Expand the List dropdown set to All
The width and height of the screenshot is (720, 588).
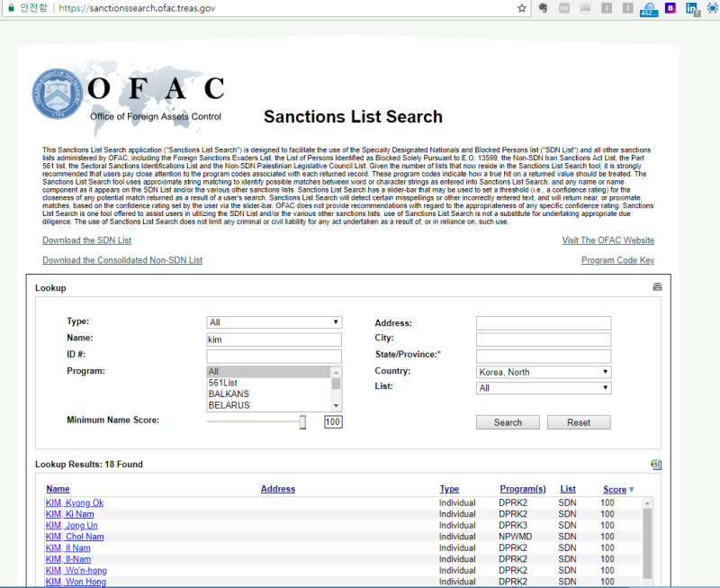[x=543, y=387]
